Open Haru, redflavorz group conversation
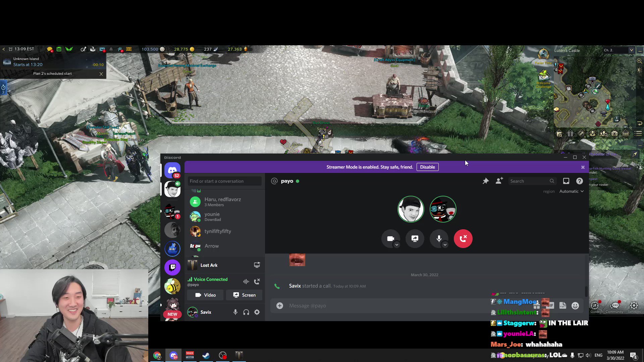This screenshot has height=362, width=644. point(225,202)
